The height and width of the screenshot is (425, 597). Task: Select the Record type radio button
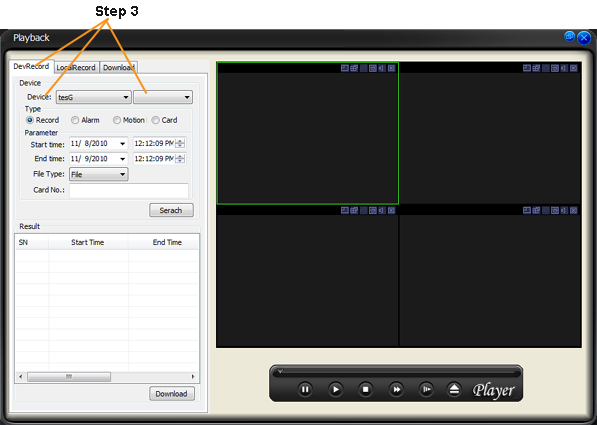pos(30,120)
